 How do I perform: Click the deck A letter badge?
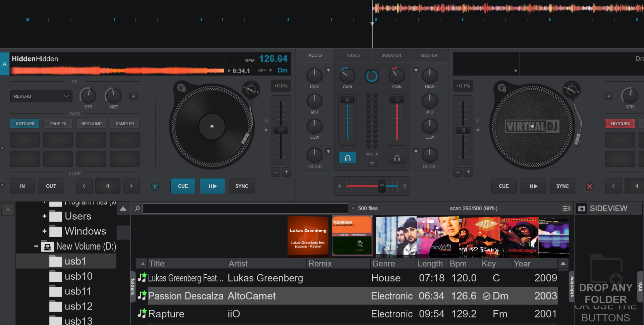click(x=4, y=64)
